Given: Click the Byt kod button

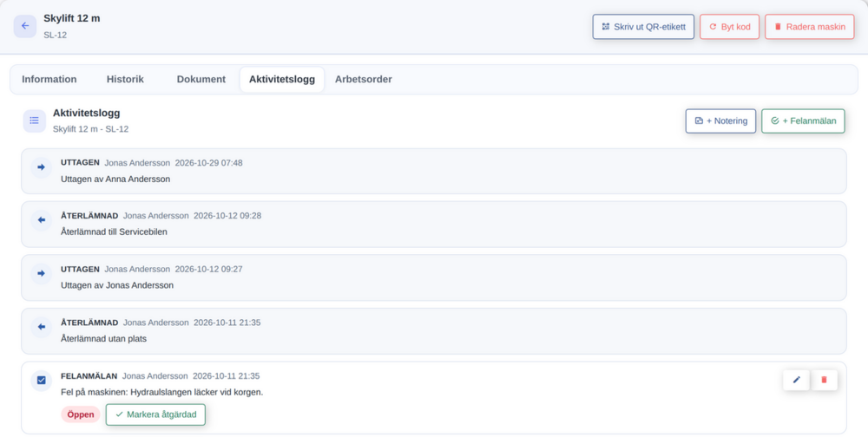Looking at the screenshot, I should (730, 27).
